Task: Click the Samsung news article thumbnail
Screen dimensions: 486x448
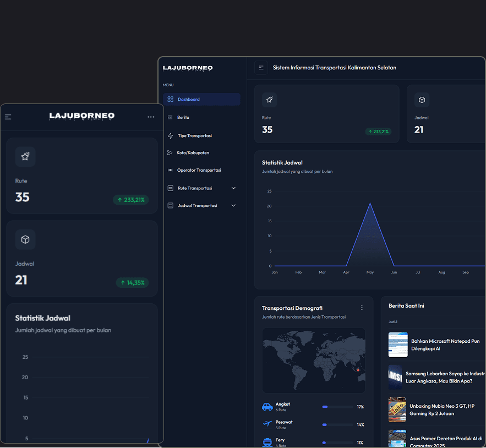Action: coord(395,377)
